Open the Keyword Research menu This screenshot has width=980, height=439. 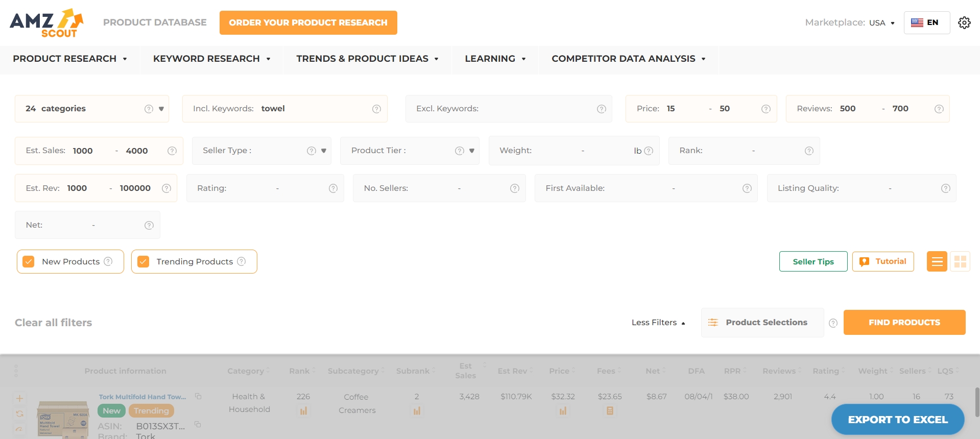coord(211,59)
